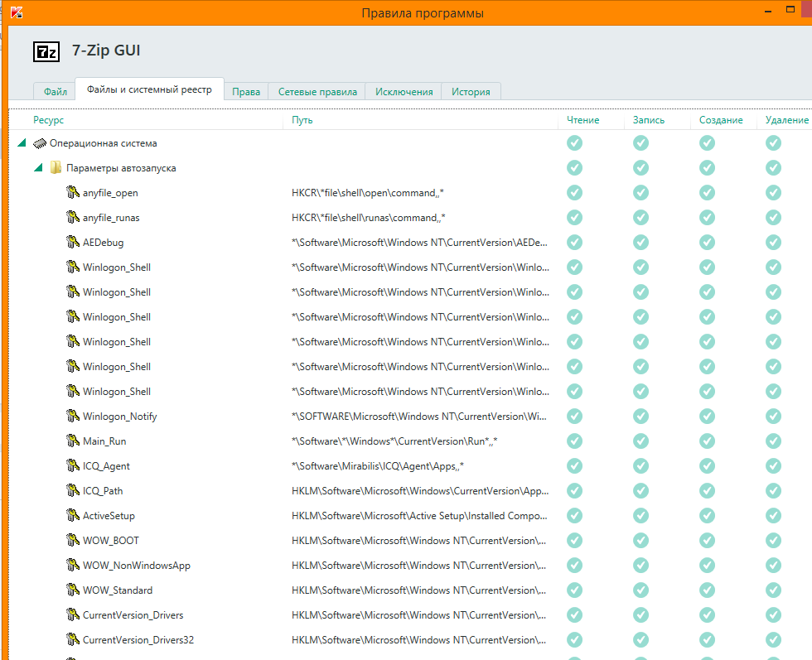Toggle Удаление permission for anyfile_runas
This screenshot has height=660, width=812.
tap(773, 218)
